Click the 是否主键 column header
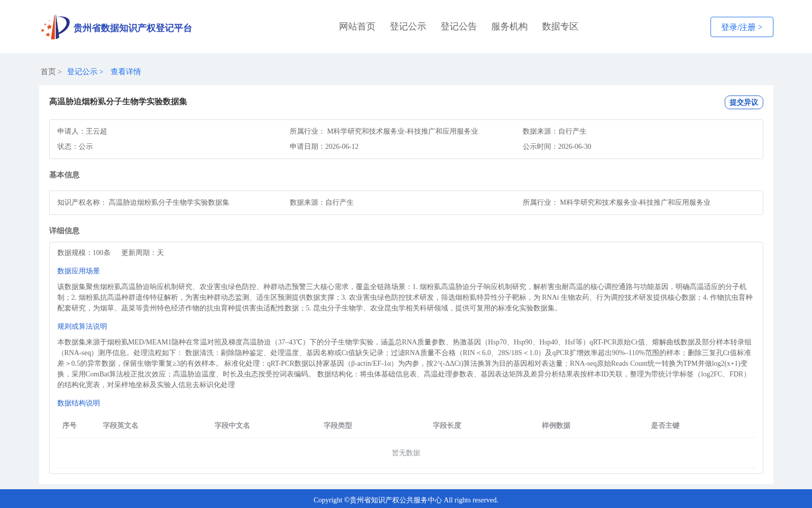Screen dimensions: 812x508 point(665,425)
